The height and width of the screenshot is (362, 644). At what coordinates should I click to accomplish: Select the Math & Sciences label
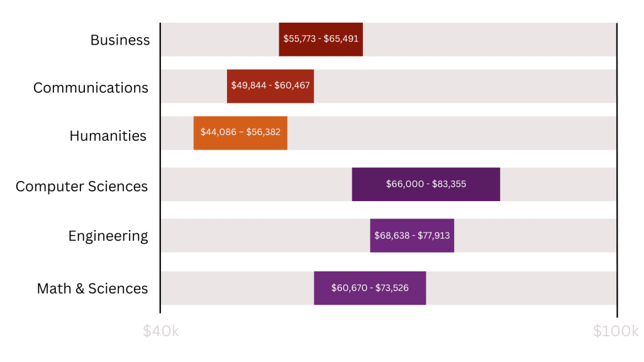point(92,288)
